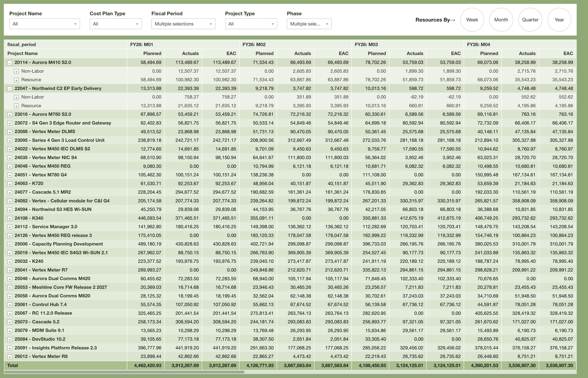Expand the 23016 - Aurora M760 S2.0 row
Screen dimensions: 588x378
(10, 115)
